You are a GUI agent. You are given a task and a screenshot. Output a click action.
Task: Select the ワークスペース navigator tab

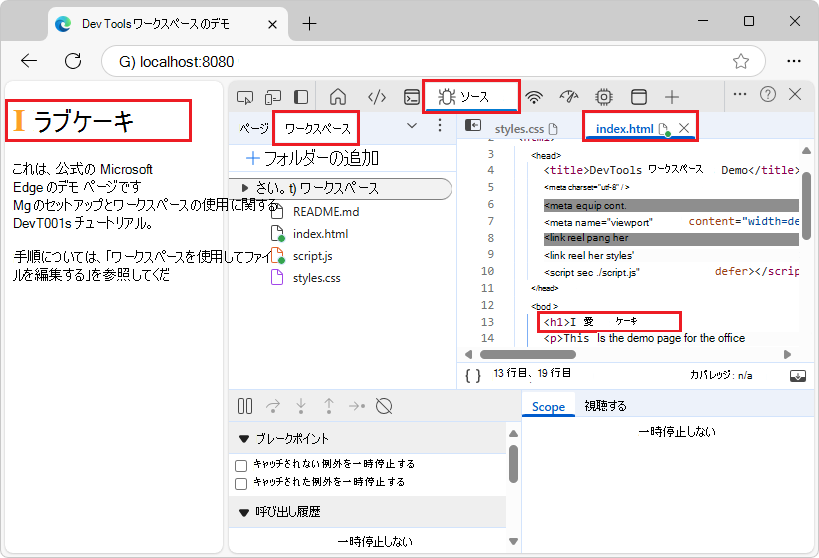click(317, 129)
